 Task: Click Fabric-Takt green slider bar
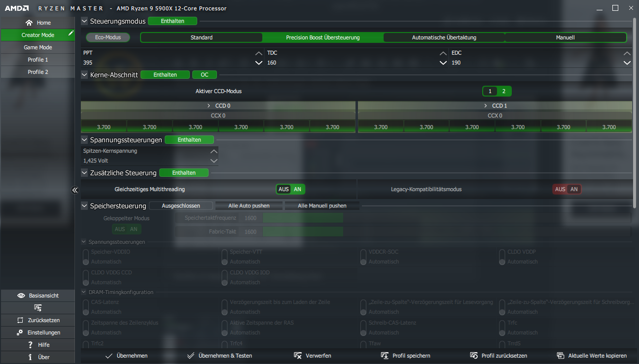pyautogui.click(x=303, y=232)
